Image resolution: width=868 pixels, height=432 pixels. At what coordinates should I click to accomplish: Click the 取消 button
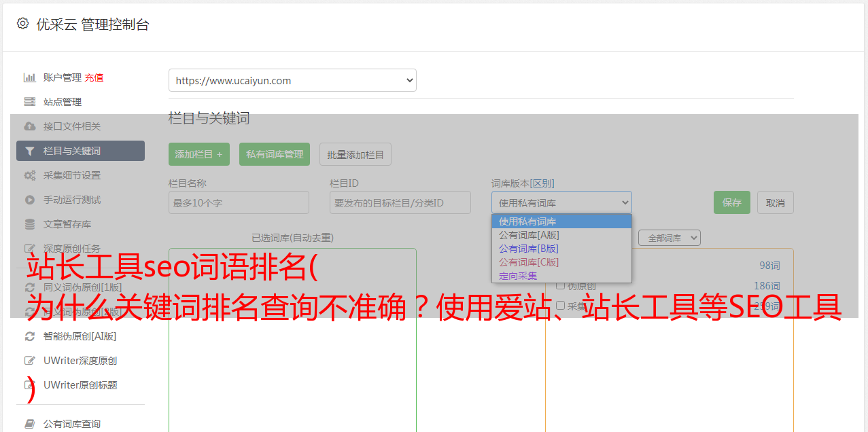tap(776, 202)
